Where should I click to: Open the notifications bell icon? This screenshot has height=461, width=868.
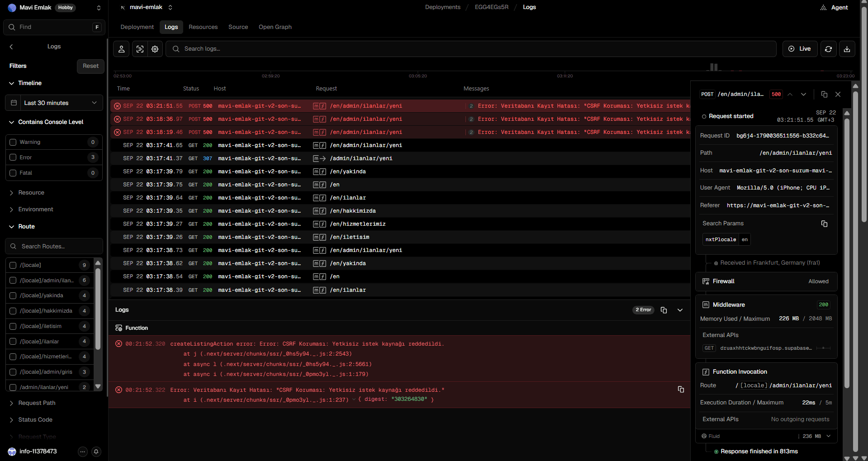(96, 451)
